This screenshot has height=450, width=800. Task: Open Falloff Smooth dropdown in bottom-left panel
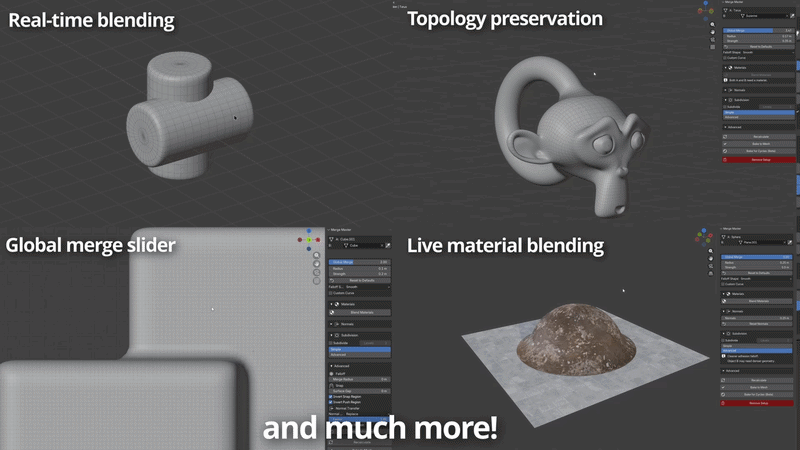click(367, 287)
